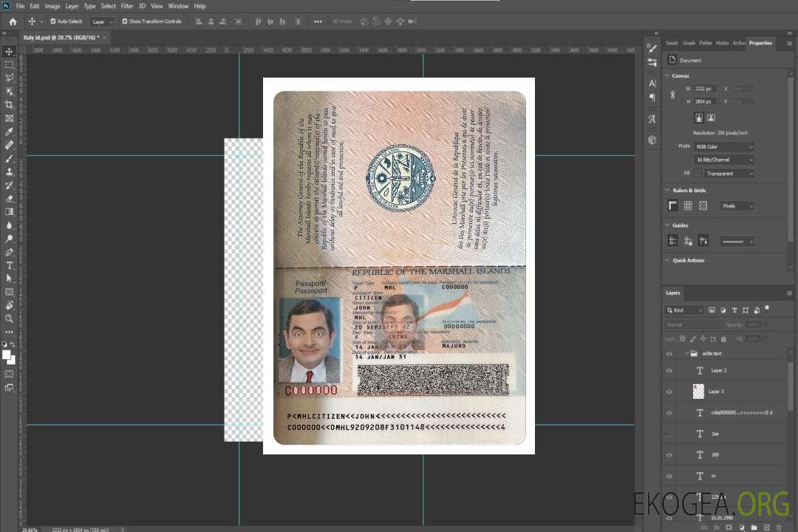The height and width of the screenshot is (532, 798).
Task: Select the Rectangular Marquee tool
Action: tap(9, 65)
